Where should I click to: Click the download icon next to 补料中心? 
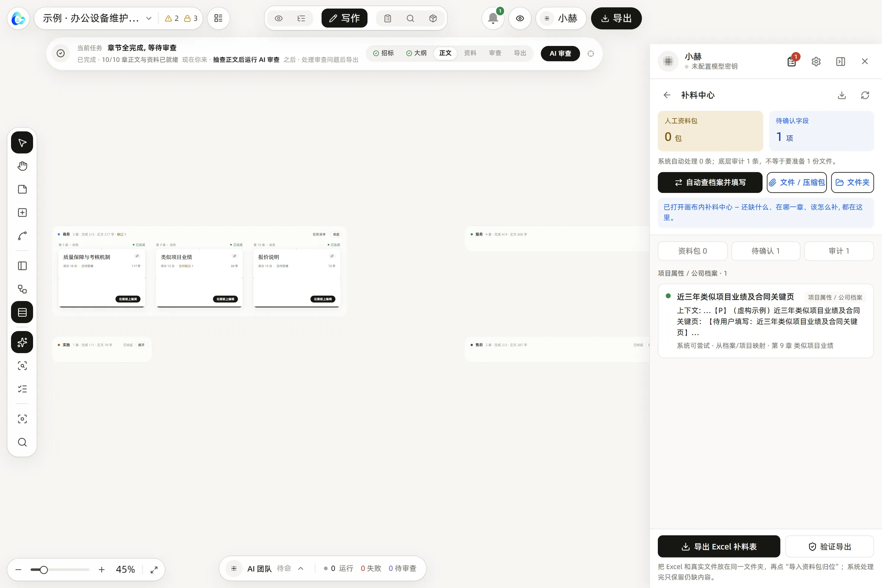842,95
